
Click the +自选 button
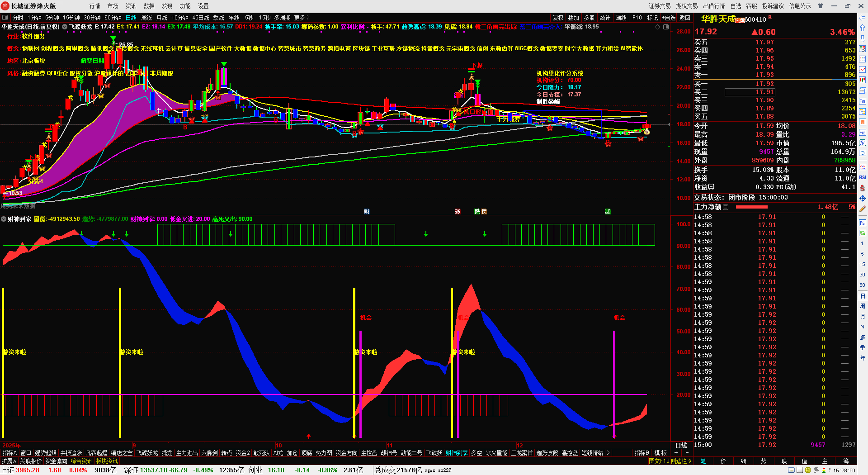coord(669,18)
